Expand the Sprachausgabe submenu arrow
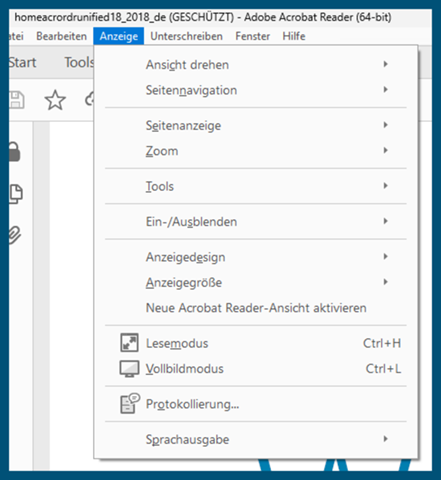The image size is (441, 480). point(385,439)
